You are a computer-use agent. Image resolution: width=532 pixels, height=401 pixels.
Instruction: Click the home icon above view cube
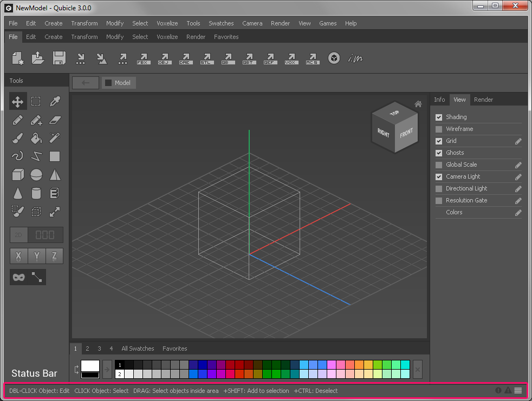point(418,104)
